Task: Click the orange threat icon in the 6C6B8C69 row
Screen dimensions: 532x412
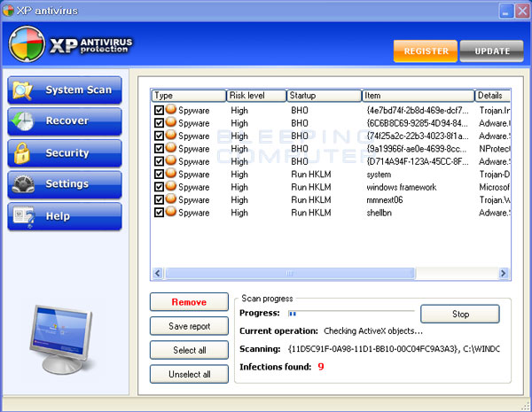Action: point(171,122)
